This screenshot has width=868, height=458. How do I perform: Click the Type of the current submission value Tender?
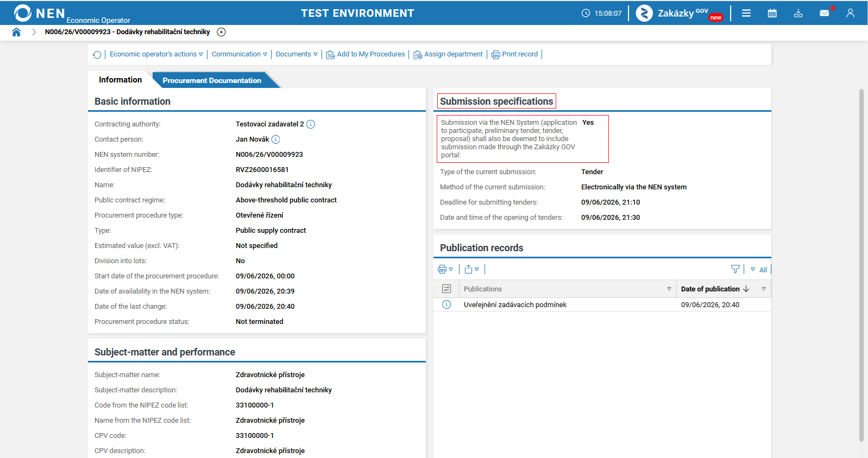point(592,172)
